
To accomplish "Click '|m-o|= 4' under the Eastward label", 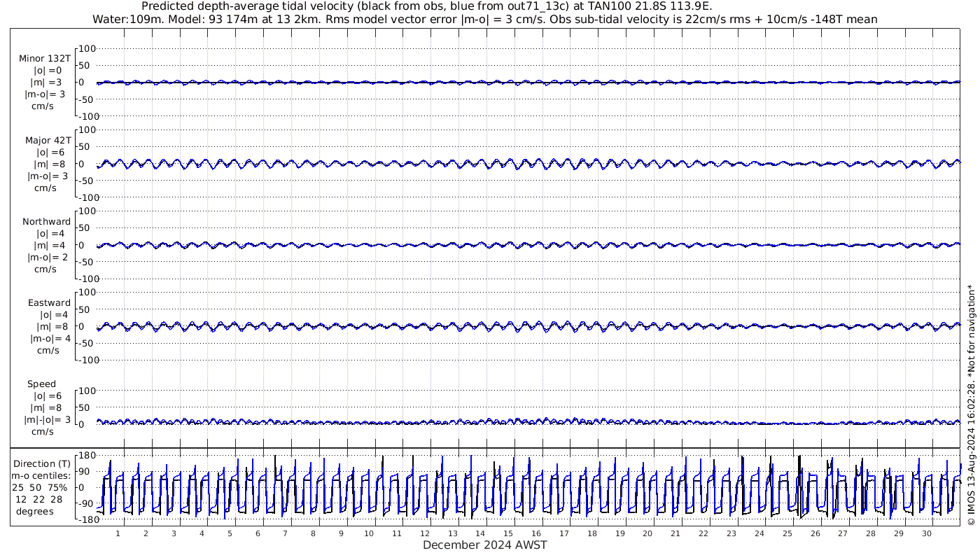I will (x=50, y=338).
